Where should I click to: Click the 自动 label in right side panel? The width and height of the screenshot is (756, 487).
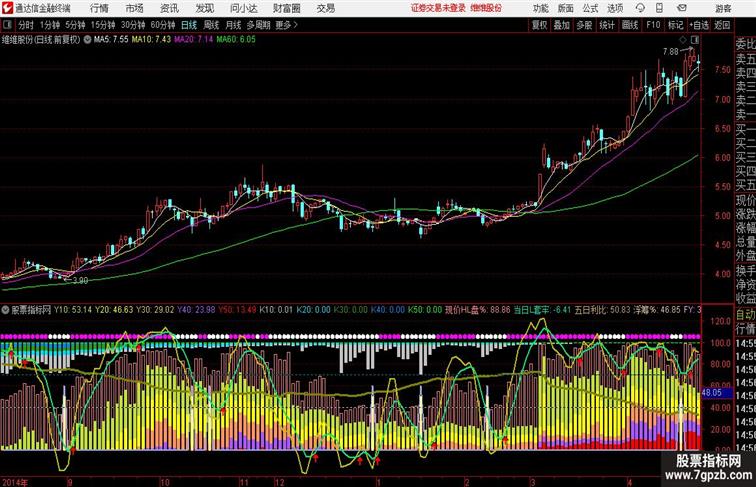[746, 315]
